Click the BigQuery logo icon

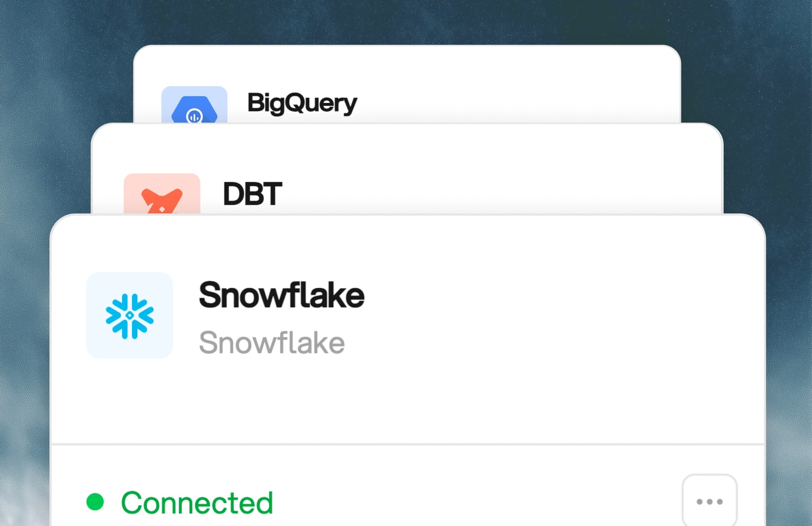coord(195,110)
